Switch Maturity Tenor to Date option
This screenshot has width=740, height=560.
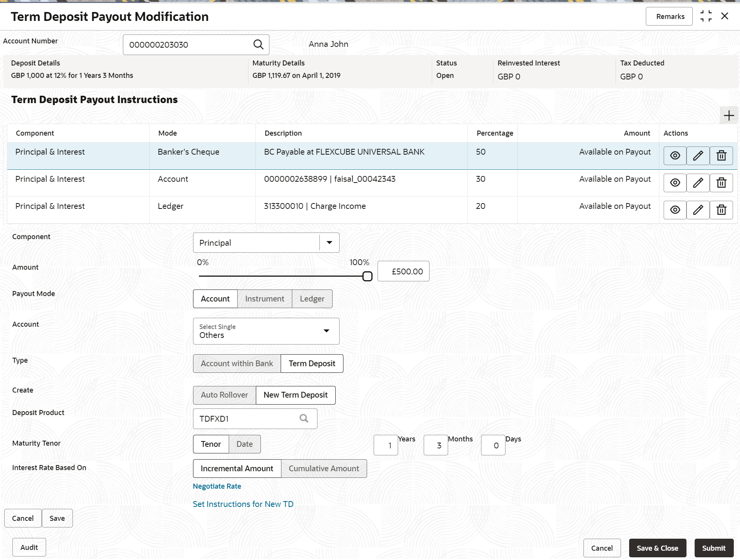(x=245, y=444)
